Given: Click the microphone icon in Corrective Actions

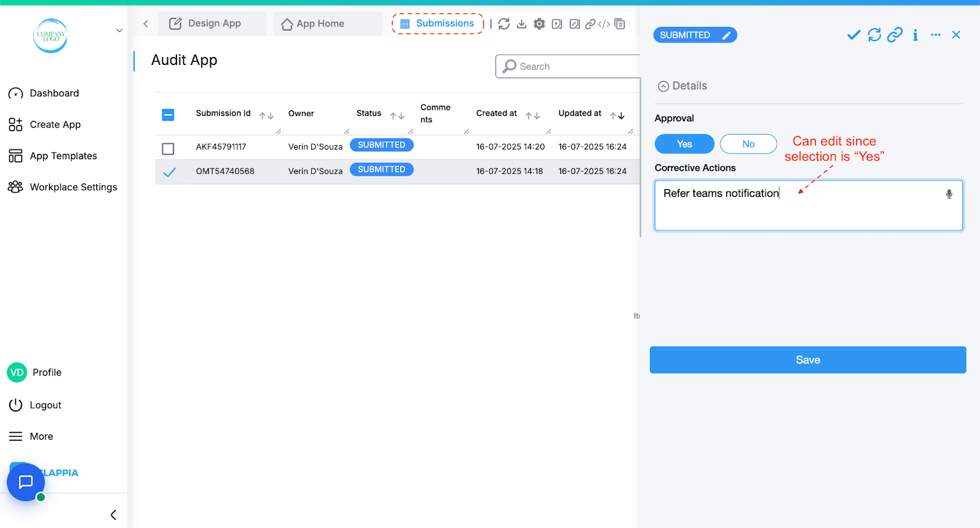Looking at the screenshot, I should point(949,194).
